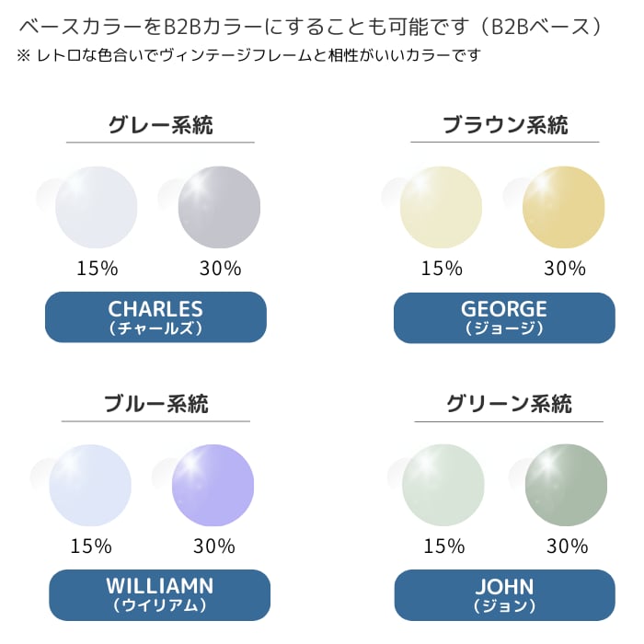Click the 30% label under brown lens
This screenshot has width=644, height=644.
[564, 269]
